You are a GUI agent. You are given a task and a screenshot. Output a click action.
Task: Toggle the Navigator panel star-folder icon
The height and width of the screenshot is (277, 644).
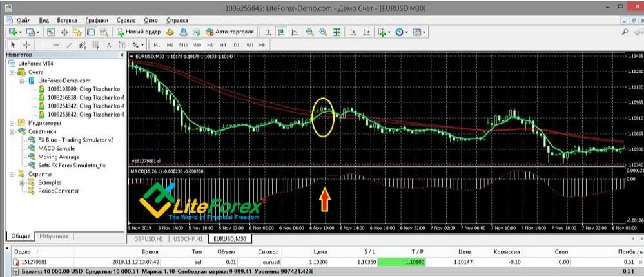[x=77, y=32]
